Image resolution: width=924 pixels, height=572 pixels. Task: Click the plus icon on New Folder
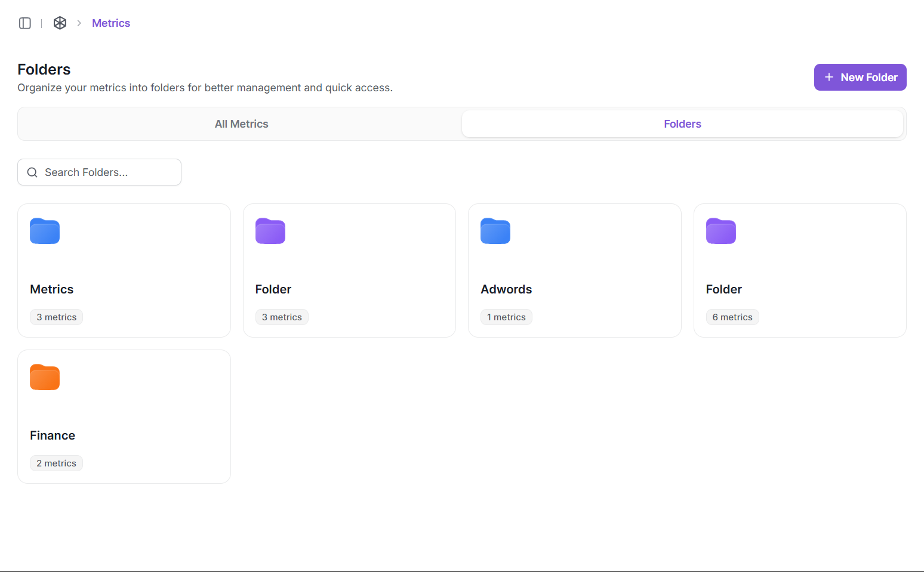[828, 78]
